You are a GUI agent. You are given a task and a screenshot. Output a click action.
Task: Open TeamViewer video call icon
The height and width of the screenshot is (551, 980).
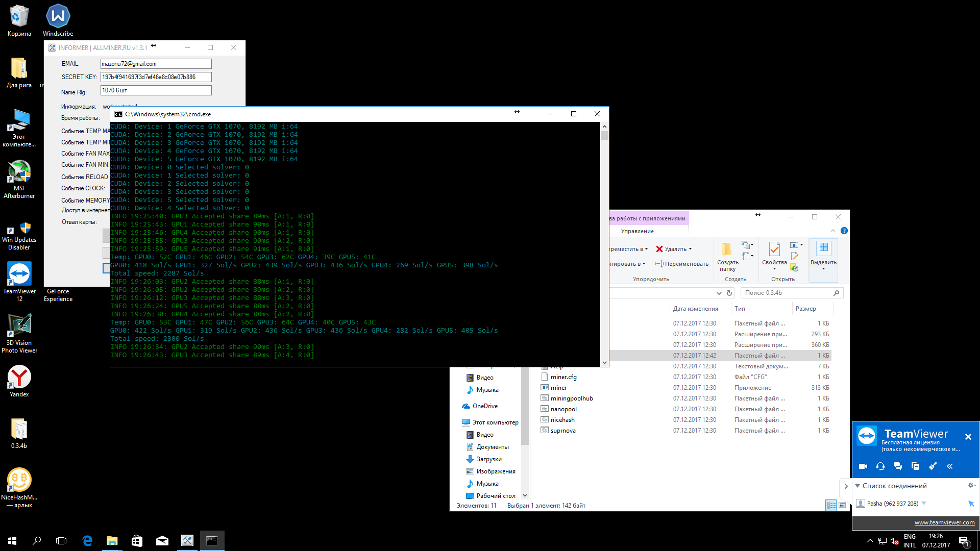[x=863, y=466]
